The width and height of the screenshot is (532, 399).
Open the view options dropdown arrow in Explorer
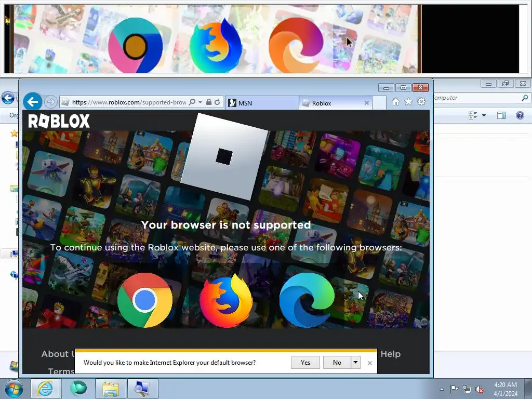click(x=484, y=115)
